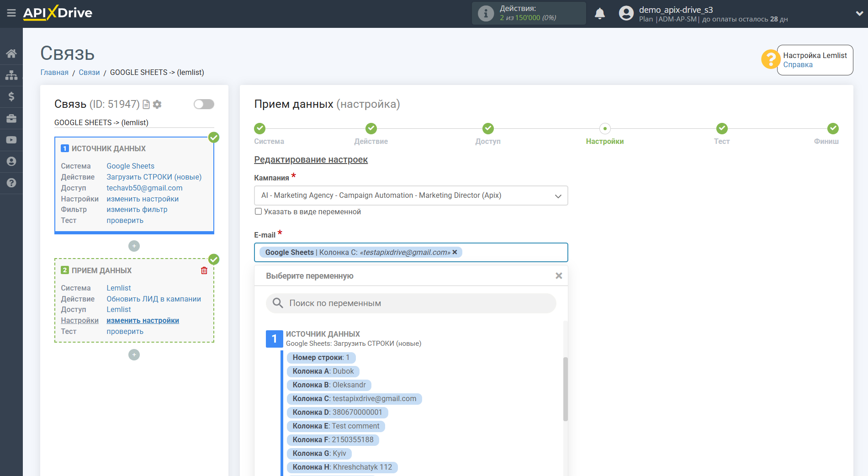
Task: Open the Справка link
Action: (x=798, y=64)
